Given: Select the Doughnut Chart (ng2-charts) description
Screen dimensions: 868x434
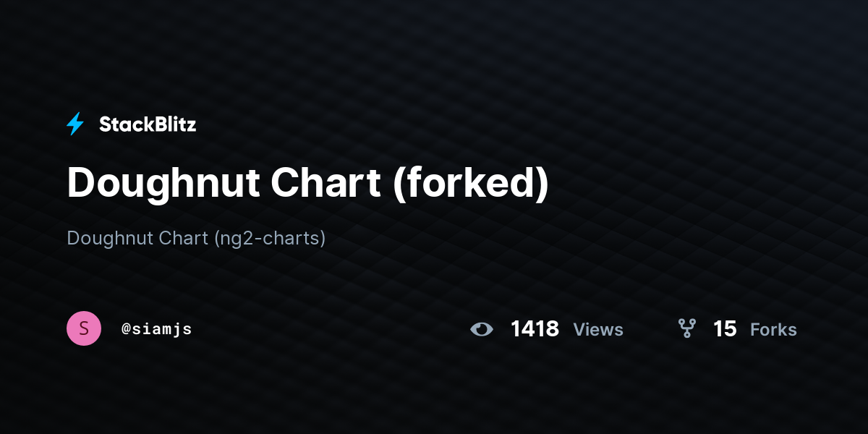Looking at the screenshot, I should tap(196, 238).
